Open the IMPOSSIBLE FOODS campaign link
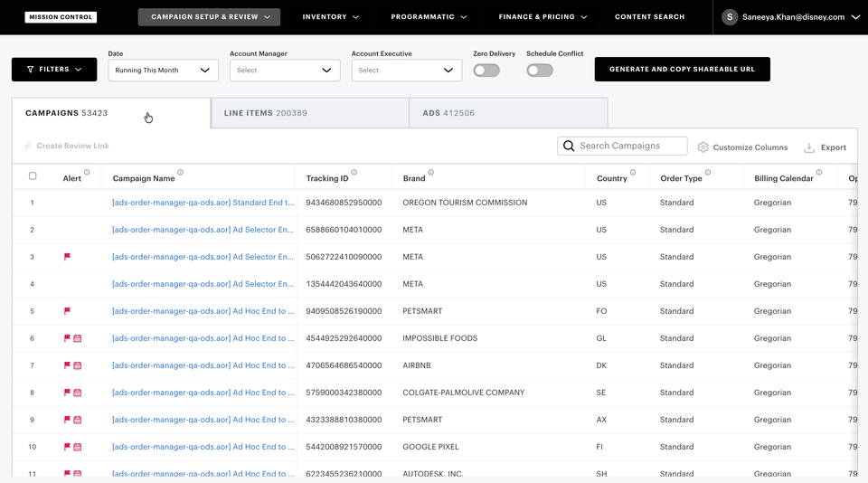This screenshot has height=483, width=868. (x=203, y=338)
